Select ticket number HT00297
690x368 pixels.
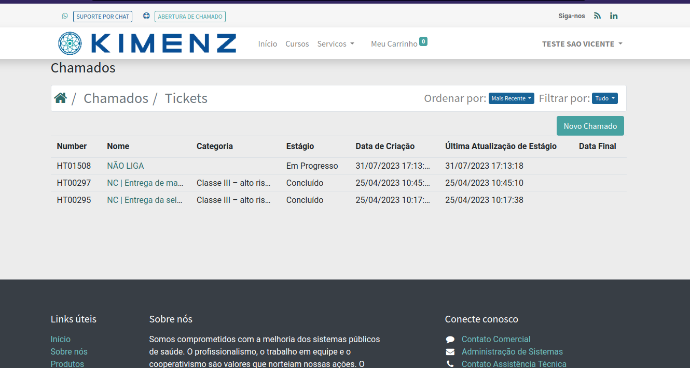coord(74,183)
